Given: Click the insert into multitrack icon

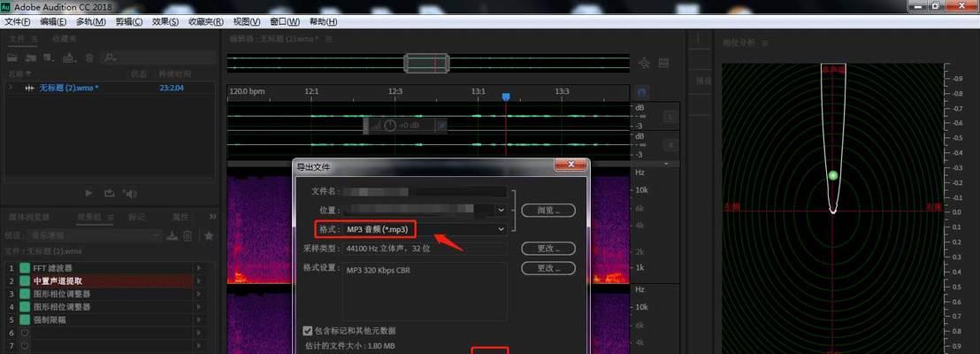Looking at the screenshot, I should pyautogui.click(x=69, y=58).
